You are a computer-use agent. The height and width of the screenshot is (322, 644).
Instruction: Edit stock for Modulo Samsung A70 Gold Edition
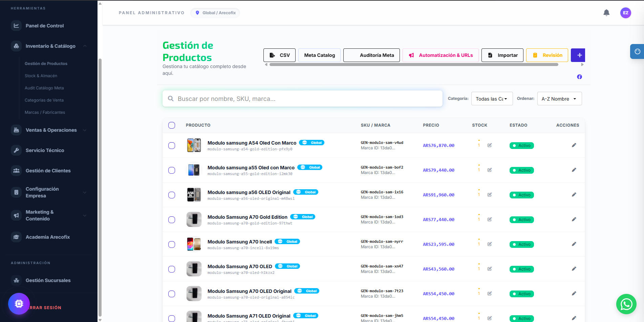(x=490, y=219)
